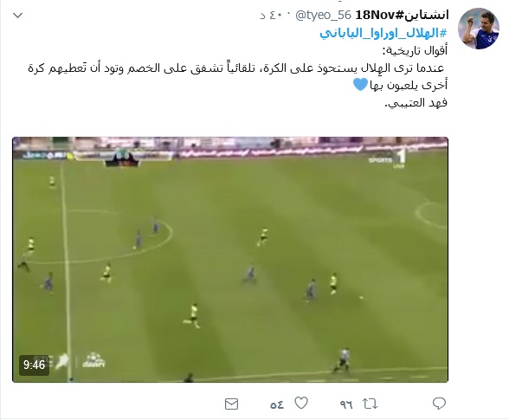Play the football match video
This screenshot has height=420, width=509.
click(230, 260)
